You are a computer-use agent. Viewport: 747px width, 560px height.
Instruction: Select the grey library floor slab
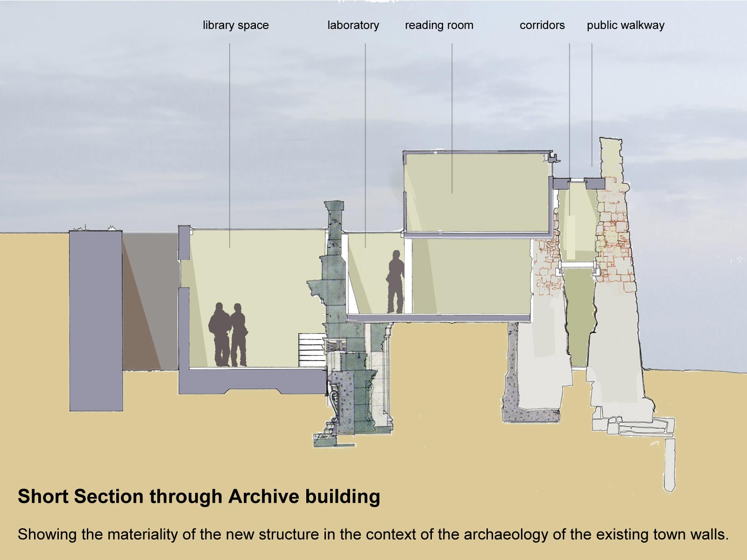(252, 380)
